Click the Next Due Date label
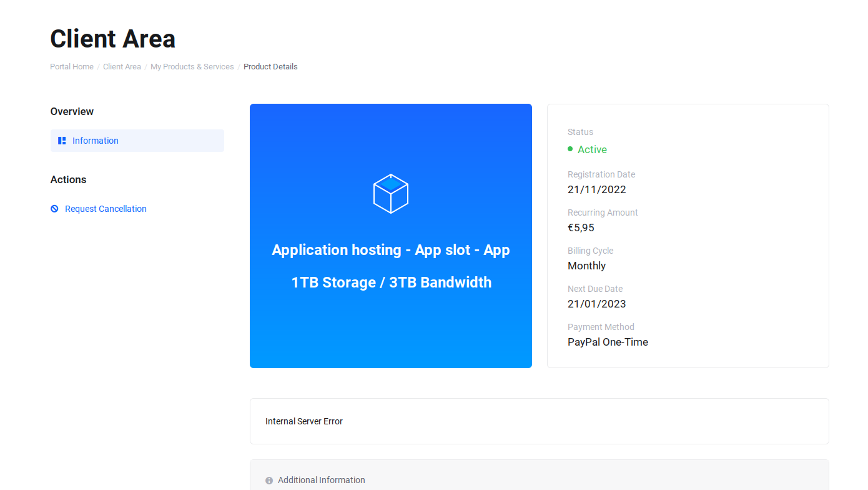Screen dimensions: 868x490 click(595, 289)
